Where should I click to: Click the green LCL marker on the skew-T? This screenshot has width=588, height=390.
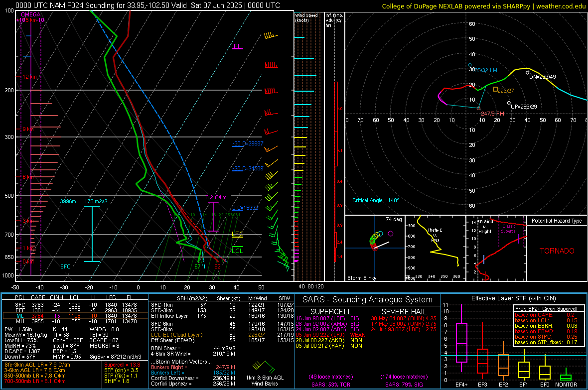[237, 250]
